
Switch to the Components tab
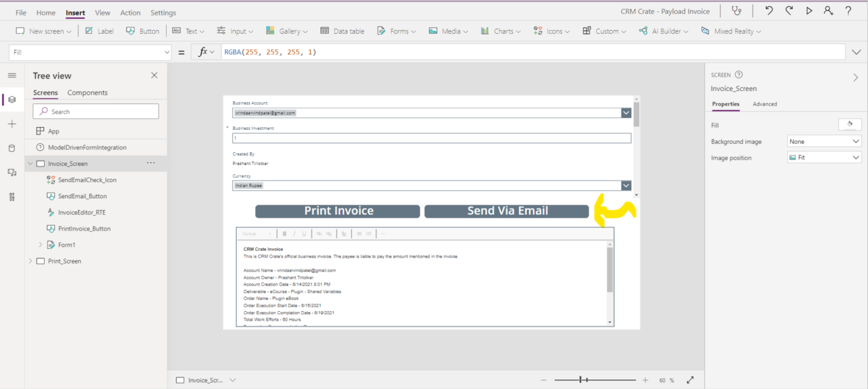(x=87, y=93)
